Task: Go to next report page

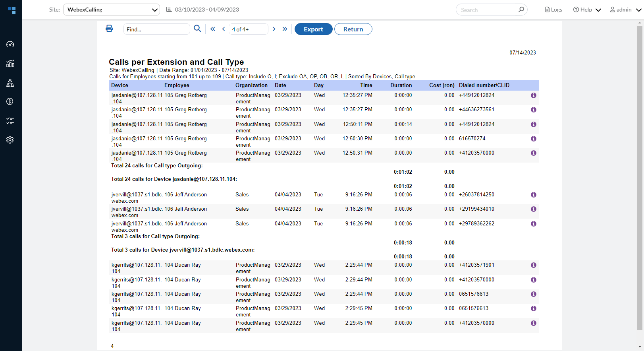Action: click(x=274, y=29)
